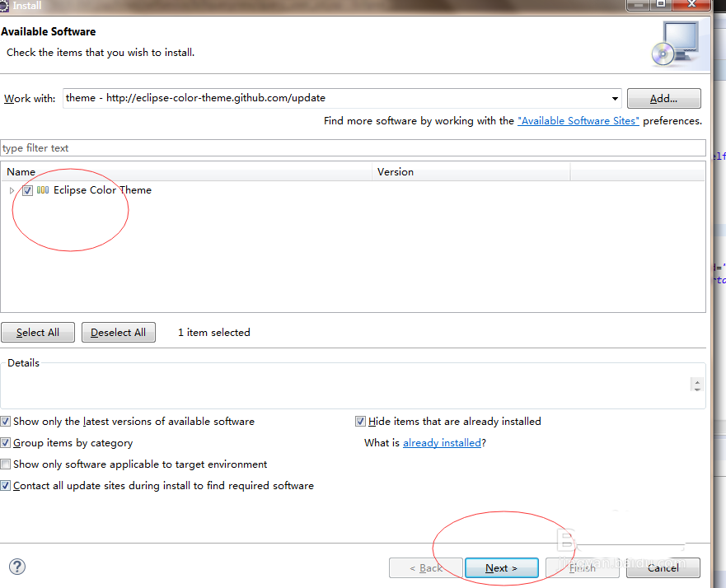Click the Cancel button
This screenshot has height=588, width=726.
[663, 568]
